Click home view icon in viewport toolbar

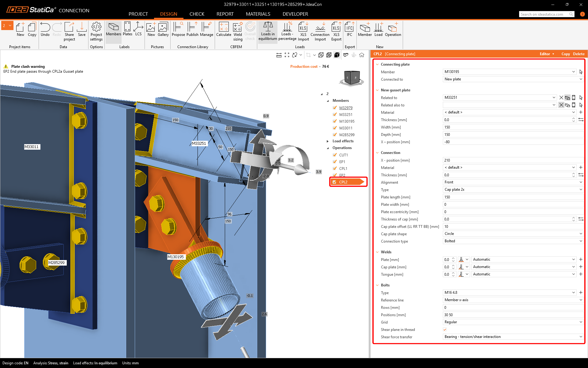click(362, 55)
